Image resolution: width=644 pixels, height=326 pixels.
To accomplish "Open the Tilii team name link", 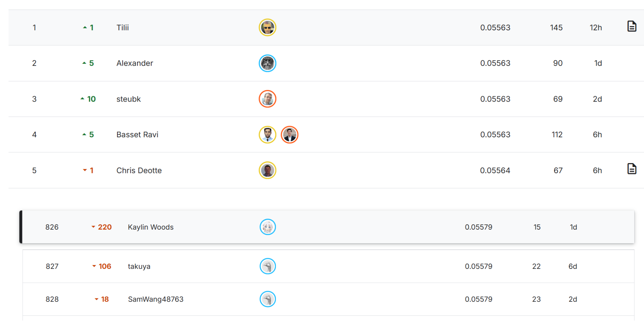I will [122, 28].
